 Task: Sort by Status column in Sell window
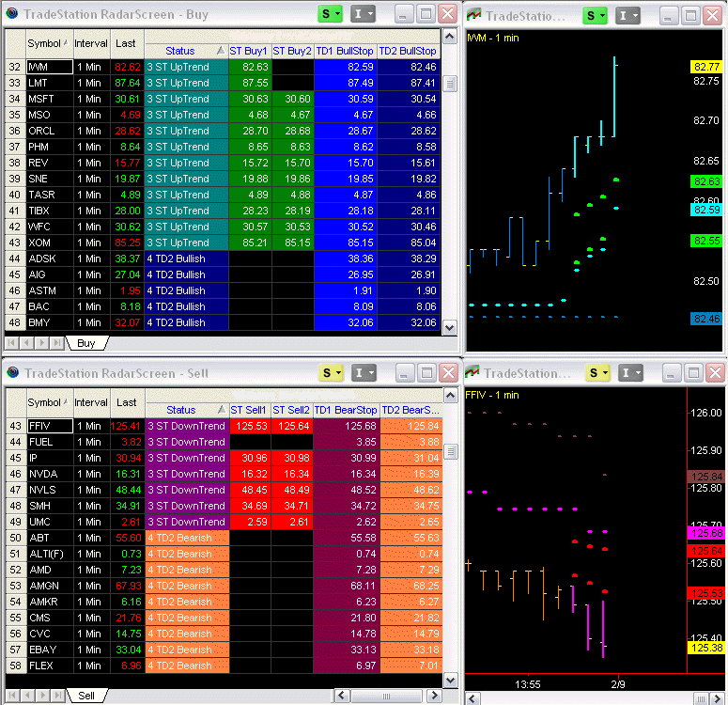point(187,410)
